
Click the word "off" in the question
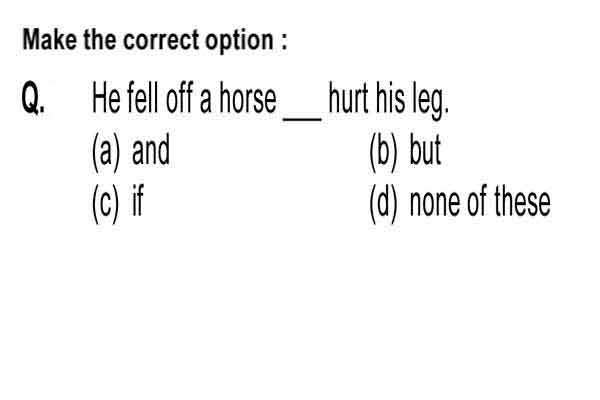[179, 98]
